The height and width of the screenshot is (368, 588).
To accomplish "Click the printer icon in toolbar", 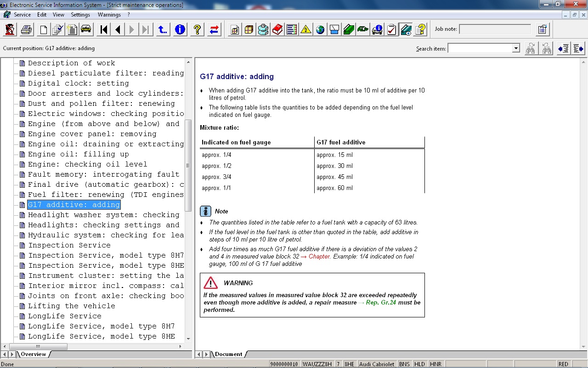I will coord(27,30).
